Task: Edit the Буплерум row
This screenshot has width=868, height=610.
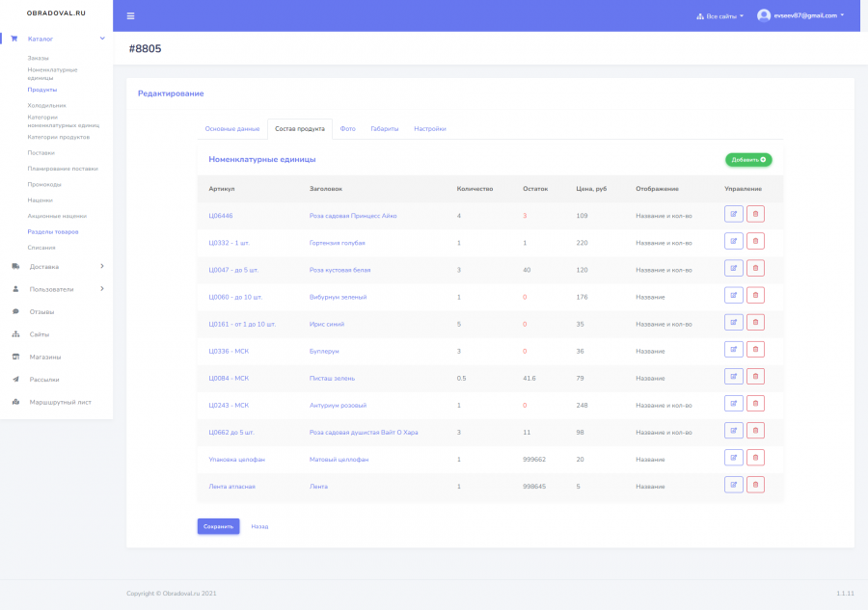Action: 734,350
